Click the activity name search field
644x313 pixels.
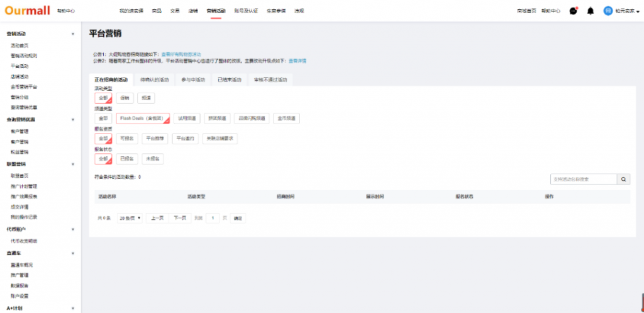tap(583, 179)
